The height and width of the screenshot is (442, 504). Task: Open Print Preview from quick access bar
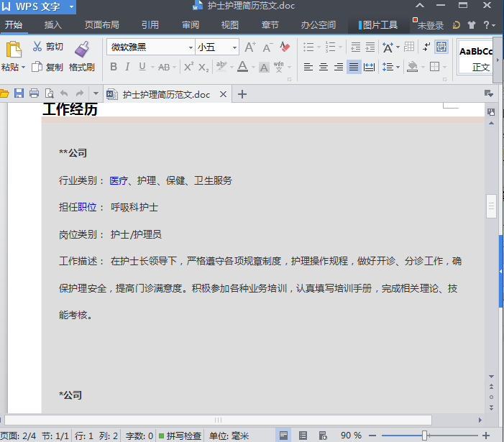click(49, 93)
